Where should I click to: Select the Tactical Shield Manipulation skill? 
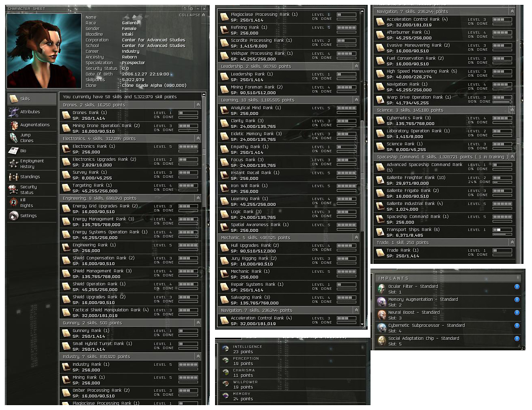click(x=131, y=313)
